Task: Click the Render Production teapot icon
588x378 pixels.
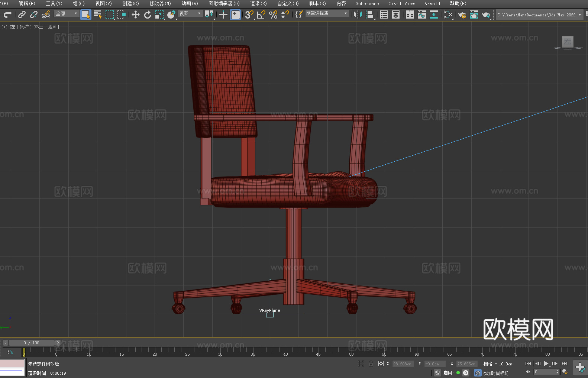Action: pos(486,14)
